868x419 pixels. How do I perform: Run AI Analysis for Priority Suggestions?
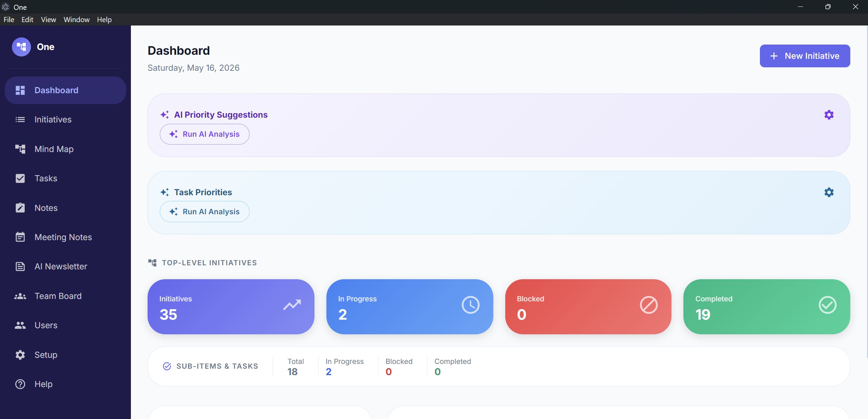click(204, 134)
